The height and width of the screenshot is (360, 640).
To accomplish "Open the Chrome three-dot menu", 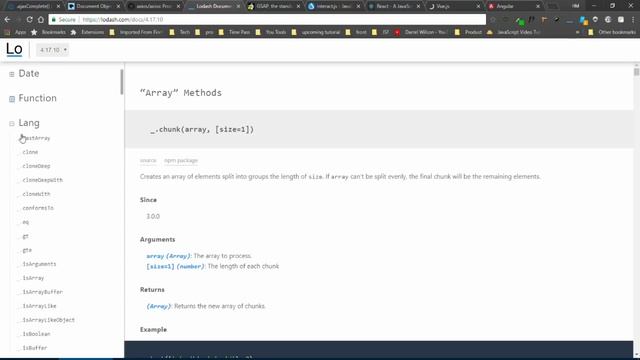I will coord(633,20).
